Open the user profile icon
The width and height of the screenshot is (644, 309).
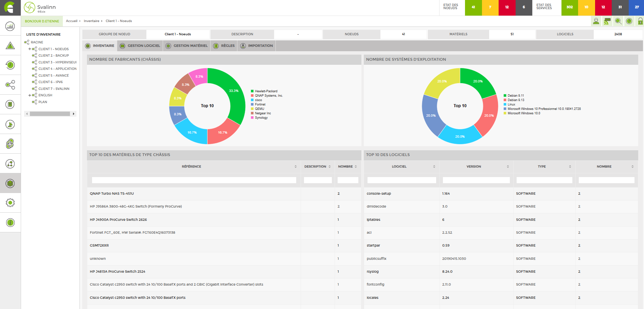[596, 21]
